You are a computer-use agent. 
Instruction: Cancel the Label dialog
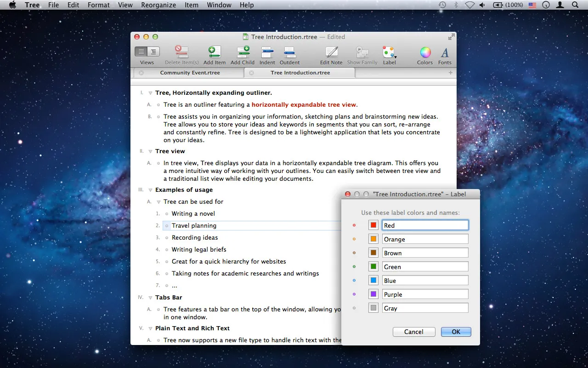pyautogui.click(x=413, y=332)
